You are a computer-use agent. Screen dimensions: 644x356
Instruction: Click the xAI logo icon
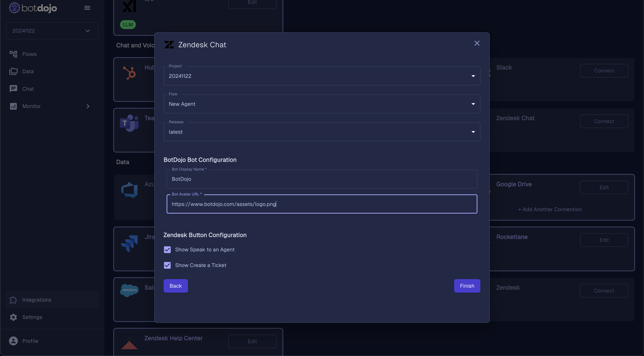pos(129,6)
